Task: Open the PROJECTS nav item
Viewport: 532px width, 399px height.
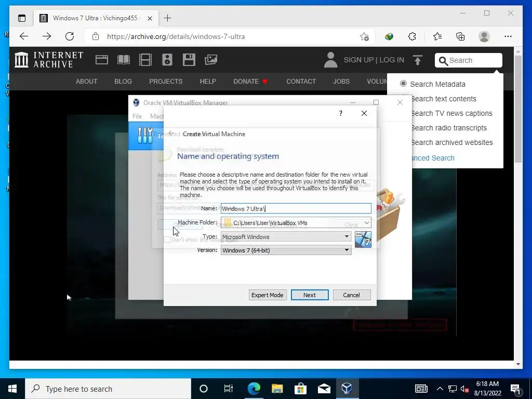Action: [166, 82]
